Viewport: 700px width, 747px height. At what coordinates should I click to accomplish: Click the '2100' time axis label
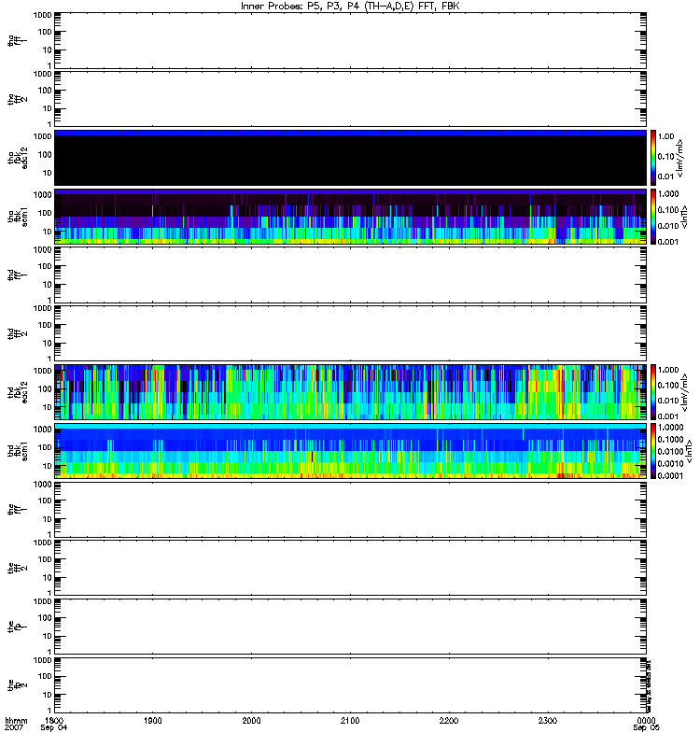[350, 720]
